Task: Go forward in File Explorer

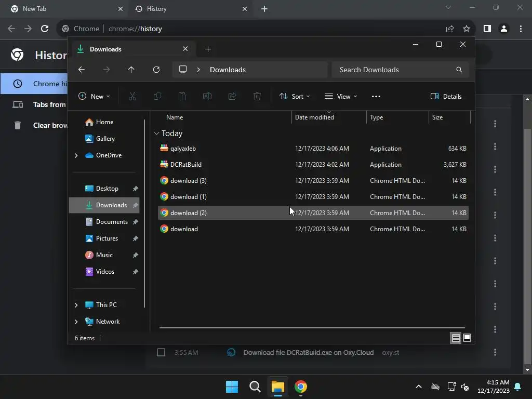Action: [x=106, y=70]
